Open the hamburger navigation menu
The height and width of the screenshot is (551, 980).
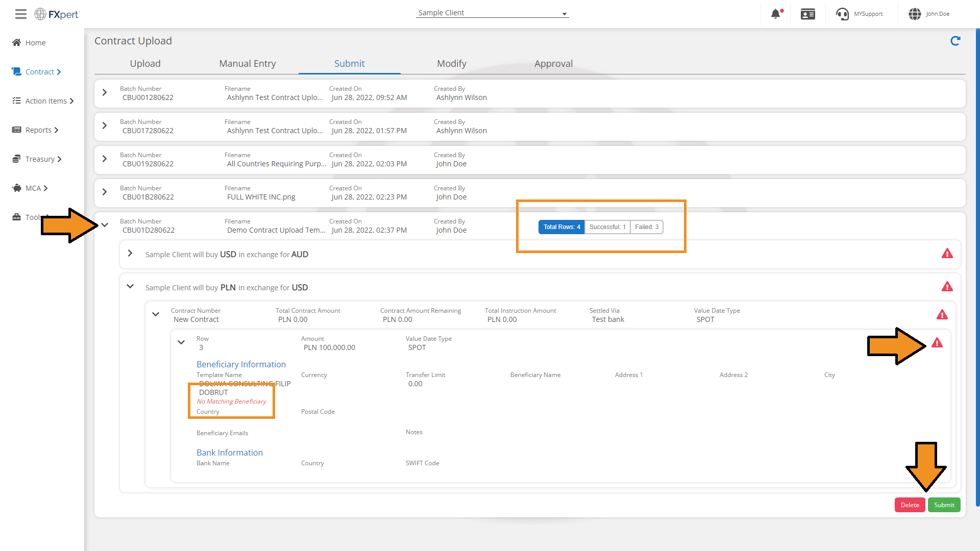pos(20,14)
